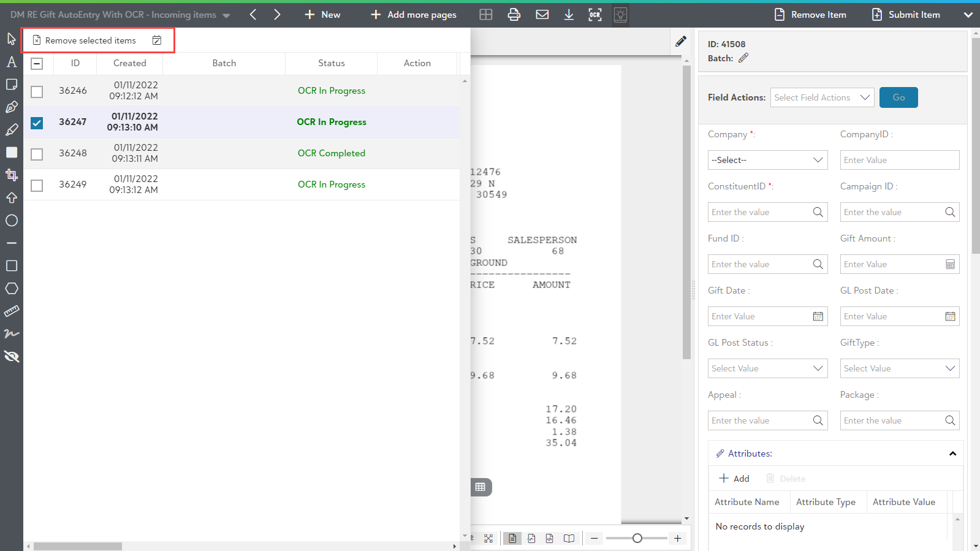Select the text annotation tool

tap(12, 62)
